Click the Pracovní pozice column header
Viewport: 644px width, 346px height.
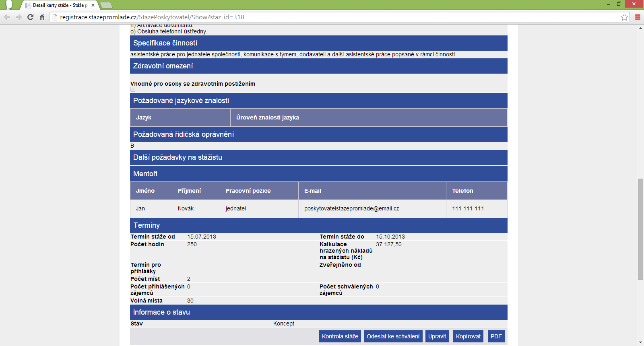tap(259, 191)
